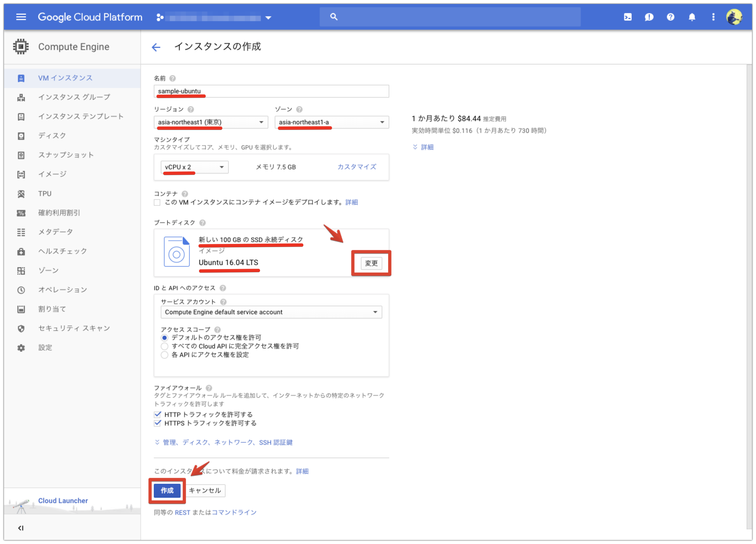This screenshot has width=756, height=544.
Task: Open the billing 詳細 link above 作成
Action: 302,471
